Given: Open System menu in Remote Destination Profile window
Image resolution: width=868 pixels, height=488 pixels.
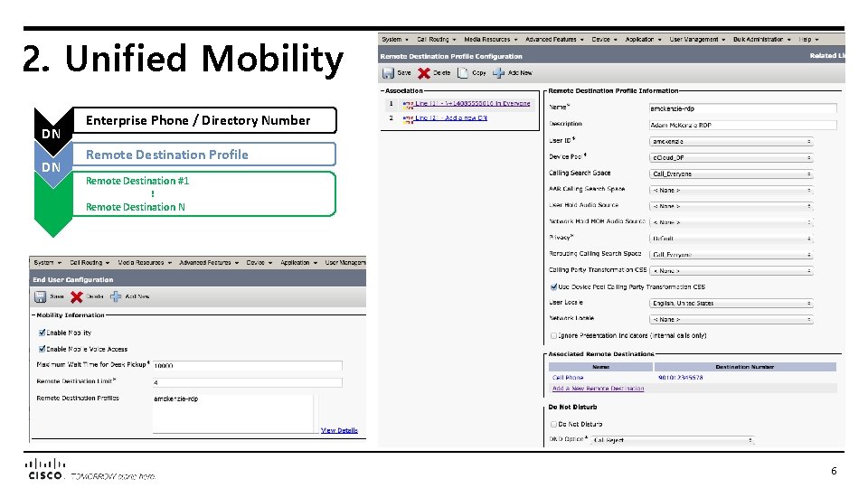Looking at the screenshot, I should (395, 40).
